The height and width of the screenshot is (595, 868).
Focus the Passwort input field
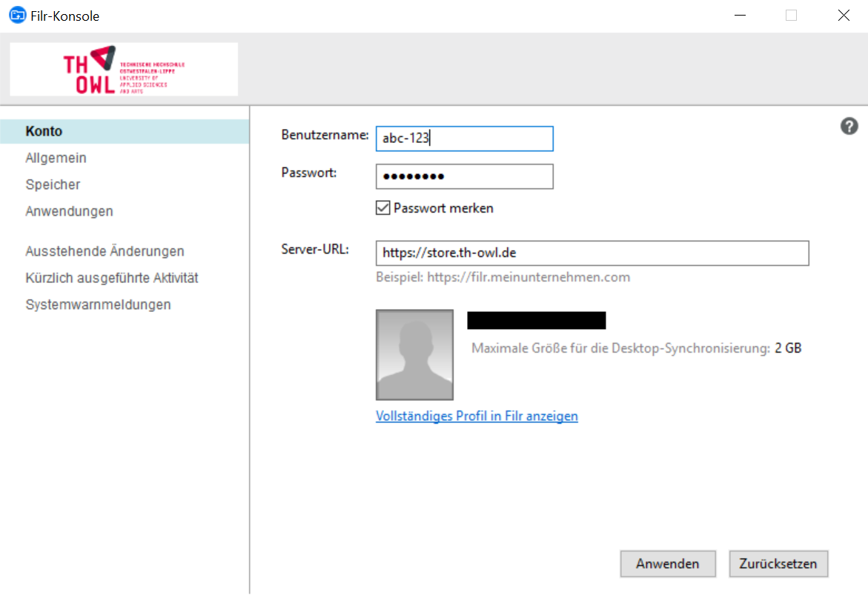[x=464, y=176]
